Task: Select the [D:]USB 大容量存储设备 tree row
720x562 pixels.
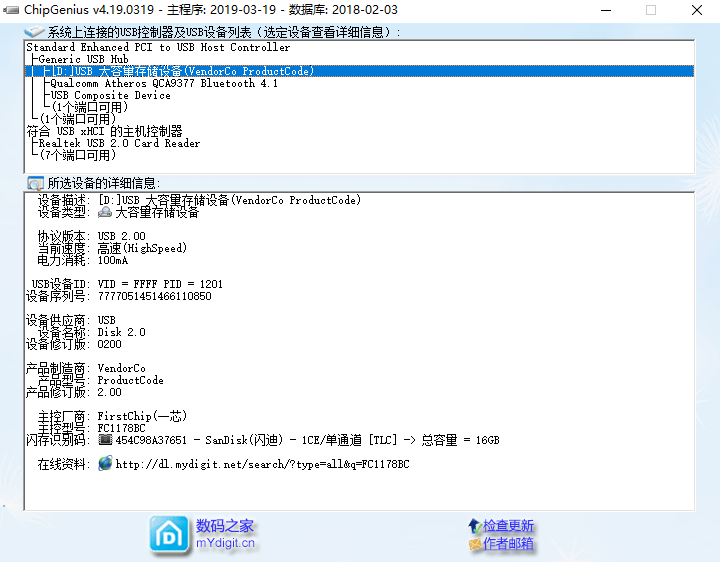Action: point(359,71)
